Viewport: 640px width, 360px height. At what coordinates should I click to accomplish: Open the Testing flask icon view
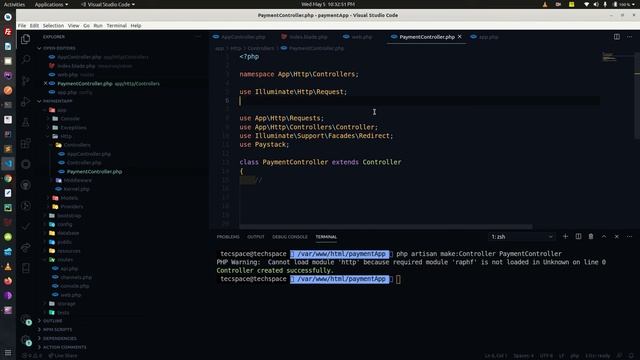25,122
